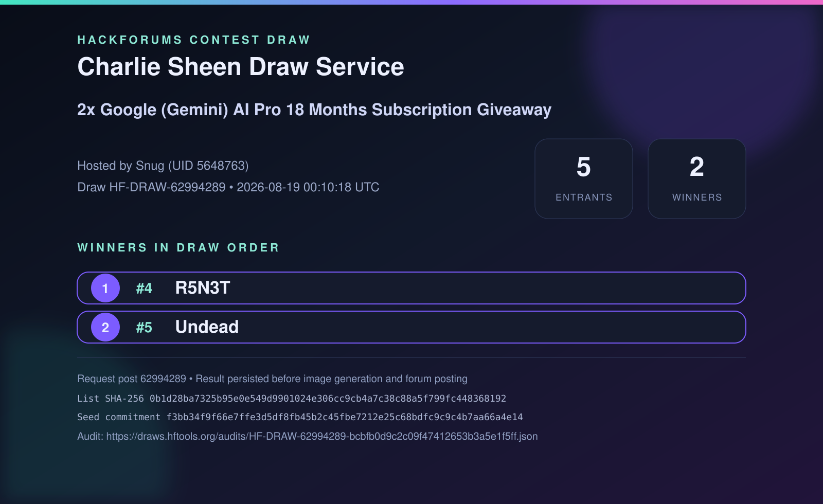Open the audit JSON URL
The height and width of the screenshot is (504, 823).
tap(322, 436)
